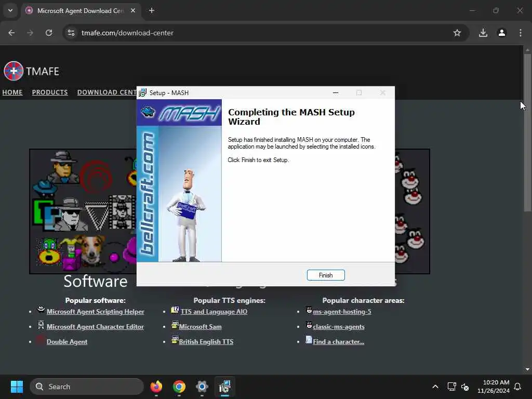Click the TMAFE logo icon
This screenshot has height=399, width=532.
[13, 71]
